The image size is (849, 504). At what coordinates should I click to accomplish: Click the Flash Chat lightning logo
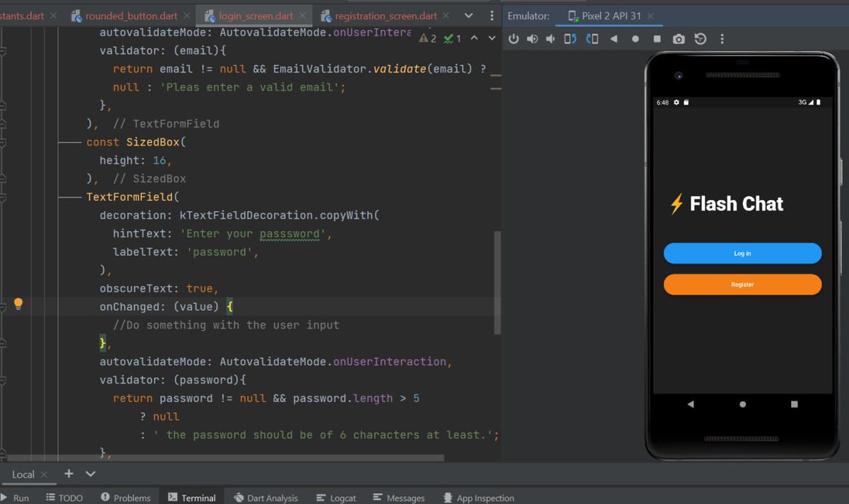676,204
